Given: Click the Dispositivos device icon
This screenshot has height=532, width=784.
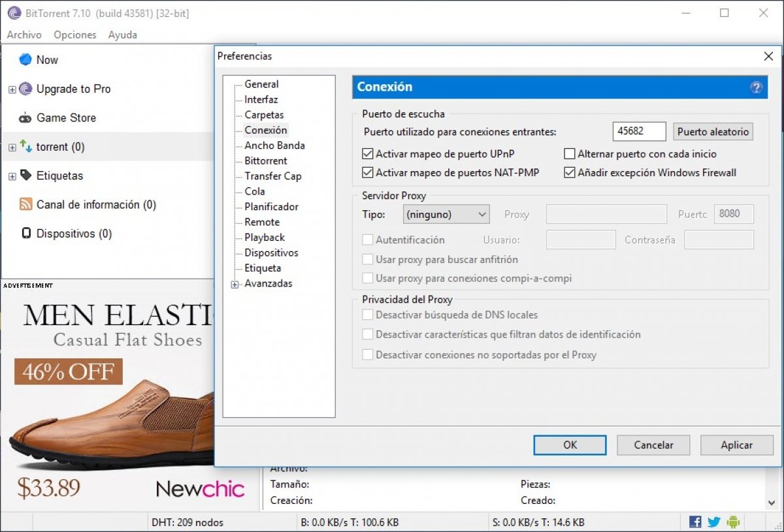Looking at the screenshot, I should [26, 234].
